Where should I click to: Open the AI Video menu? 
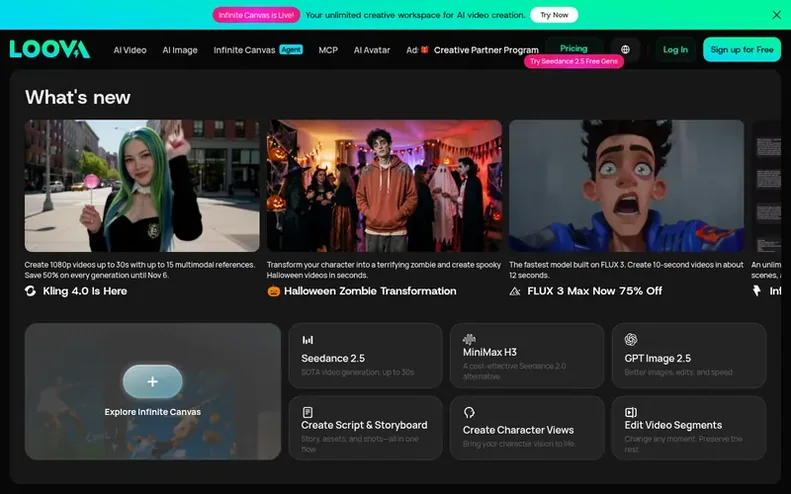[130, 50]
